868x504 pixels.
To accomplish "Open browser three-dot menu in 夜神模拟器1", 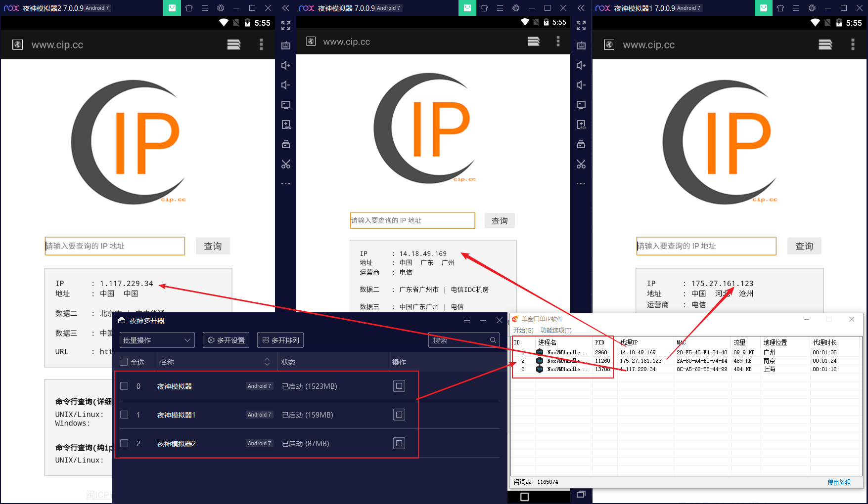I will coord(853,45).
